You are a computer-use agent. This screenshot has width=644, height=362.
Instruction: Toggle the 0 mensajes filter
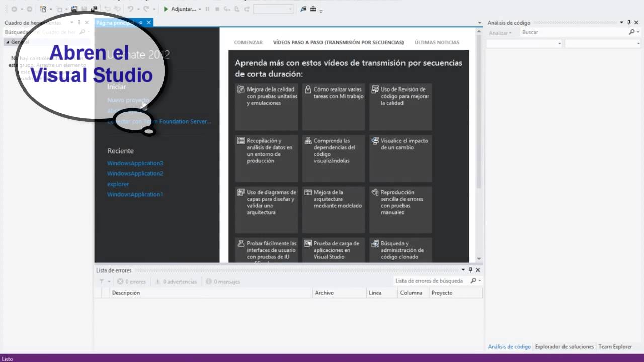[x=223, y=282]
